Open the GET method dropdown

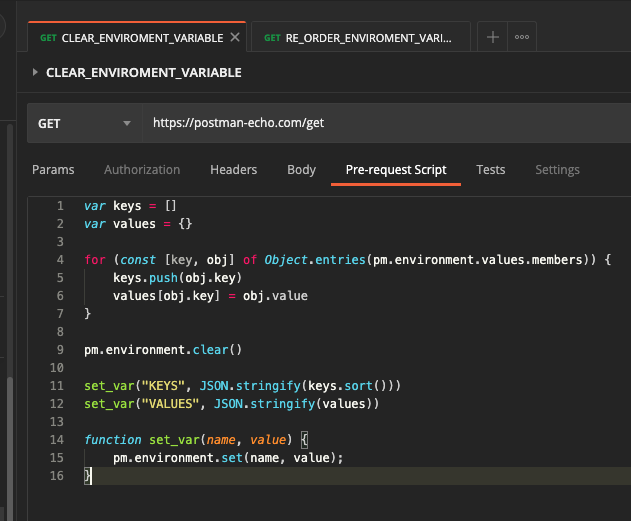click(85, 123)
